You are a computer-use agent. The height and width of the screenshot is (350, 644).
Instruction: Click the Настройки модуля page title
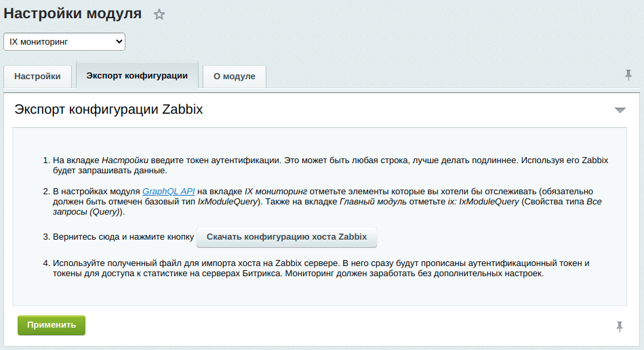[73, 14]
